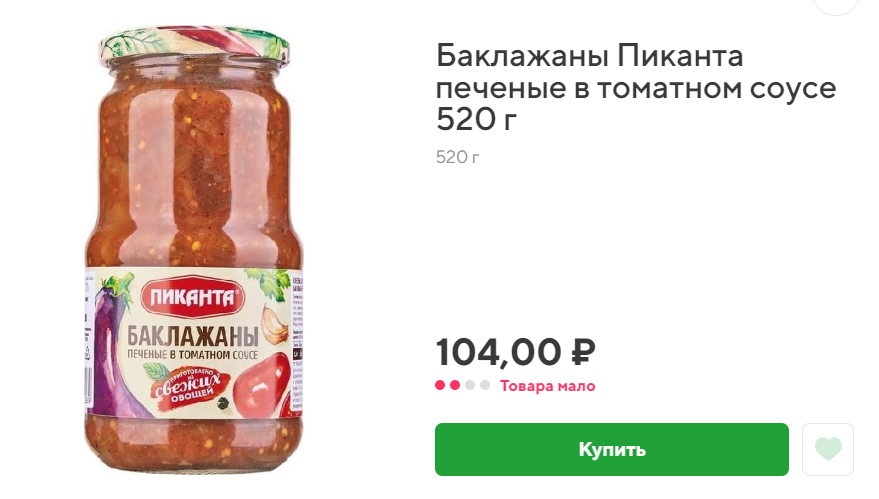Select the Баклажаны Пиканта product title
Screen dimensions: 879x499
pyautogui.click(x=636, y=87)
